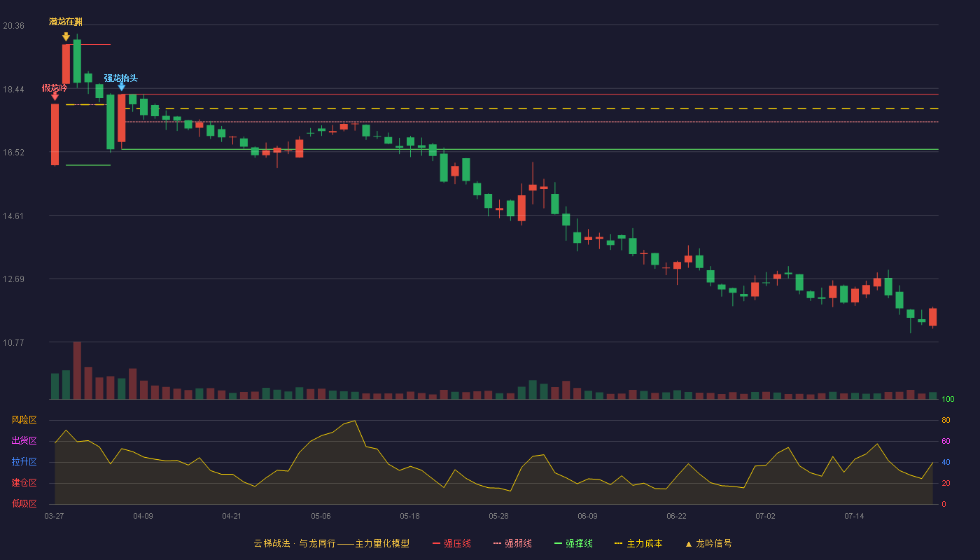The height and width of the screenshot is (560, 980).
Task: Click the 10.77 price axis label
Action: (13, 343)
